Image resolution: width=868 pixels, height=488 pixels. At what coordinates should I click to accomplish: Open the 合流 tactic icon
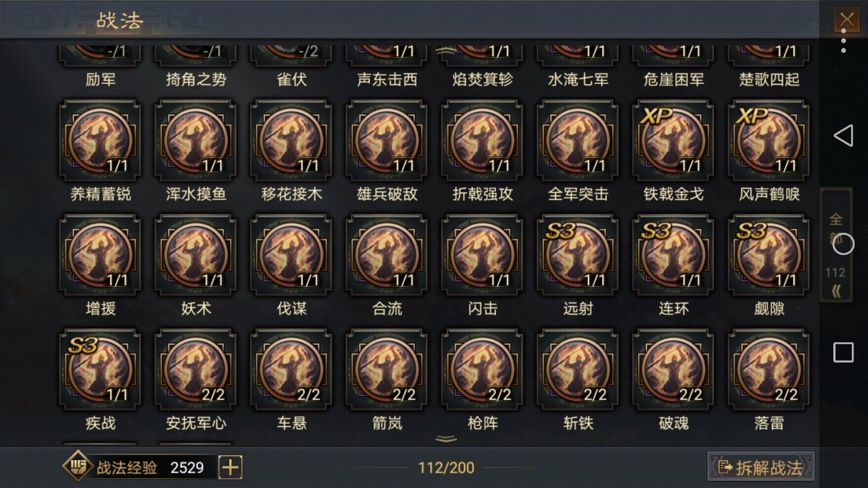pyautogui.click(x=387, y=255)
